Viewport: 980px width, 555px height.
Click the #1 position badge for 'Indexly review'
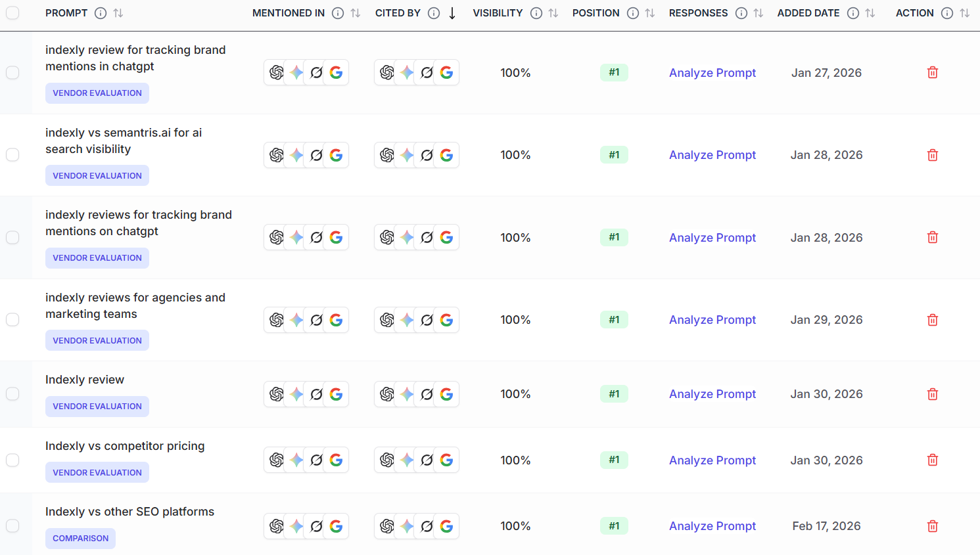(x=614, y=394)
